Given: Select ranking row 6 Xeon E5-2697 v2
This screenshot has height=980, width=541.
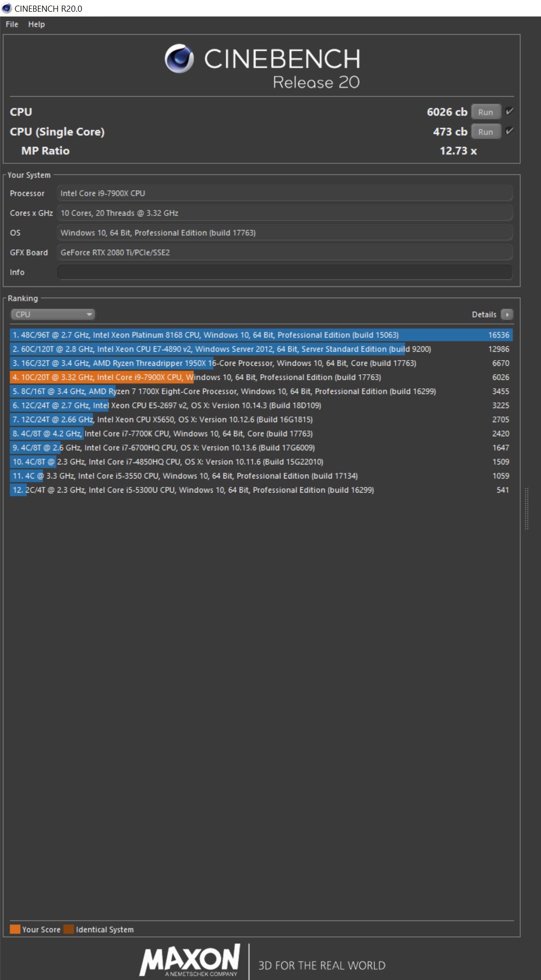Looking at the screenshot, I should [x=261, y=406].
